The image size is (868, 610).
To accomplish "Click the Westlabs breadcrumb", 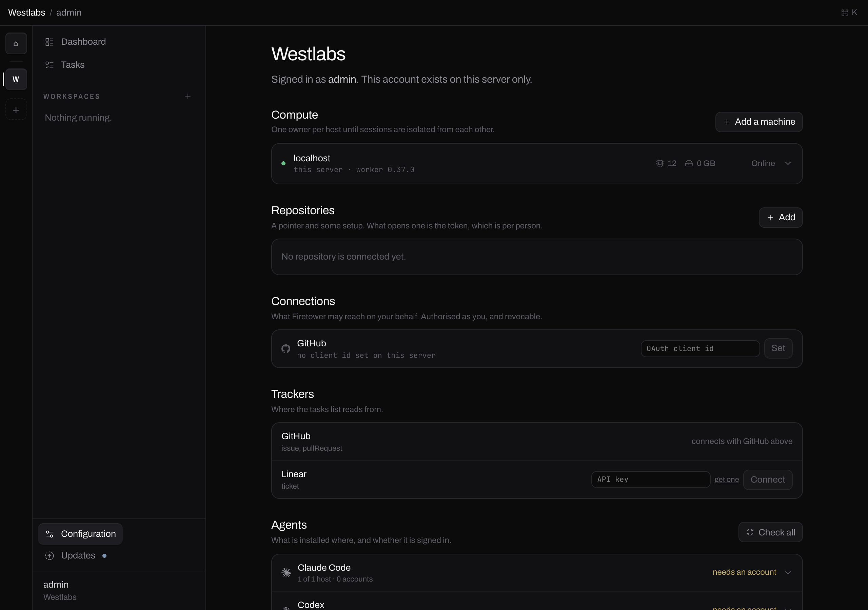I will (x=26, y=13).
